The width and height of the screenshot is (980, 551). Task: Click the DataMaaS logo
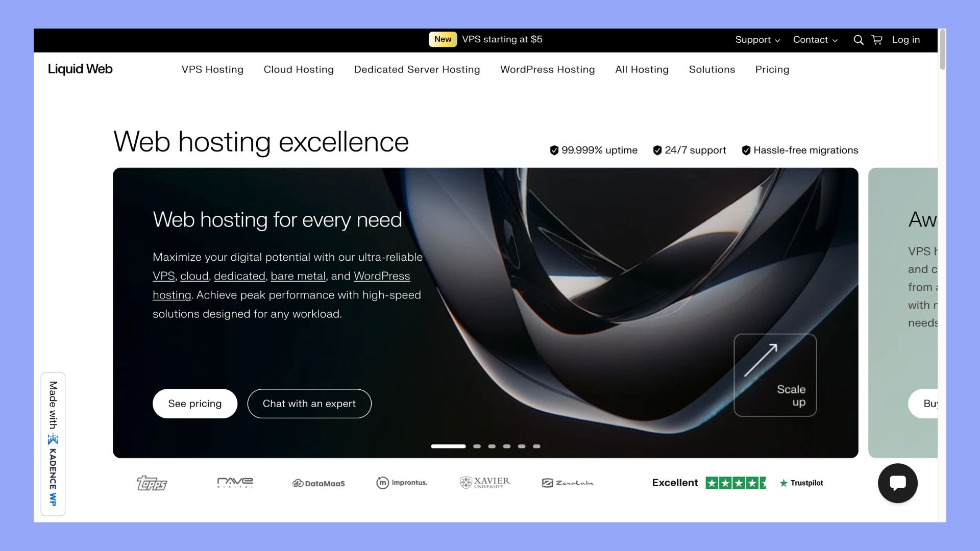pos(318,483)
